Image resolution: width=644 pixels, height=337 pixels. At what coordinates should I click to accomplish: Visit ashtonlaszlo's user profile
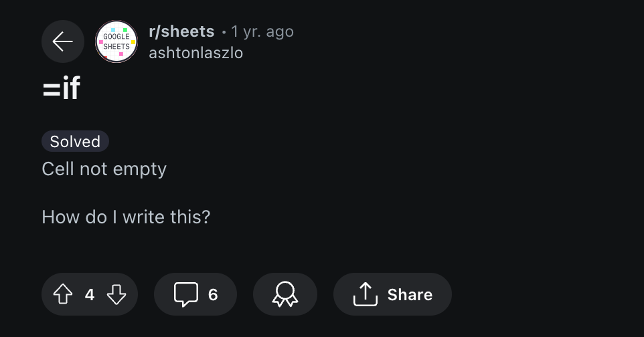point(195,52)
